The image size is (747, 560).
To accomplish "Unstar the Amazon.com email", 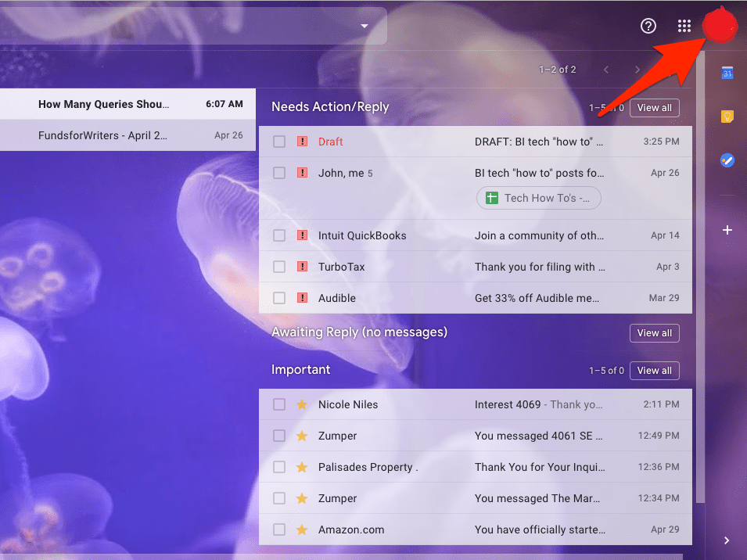I will pos(303,529).
